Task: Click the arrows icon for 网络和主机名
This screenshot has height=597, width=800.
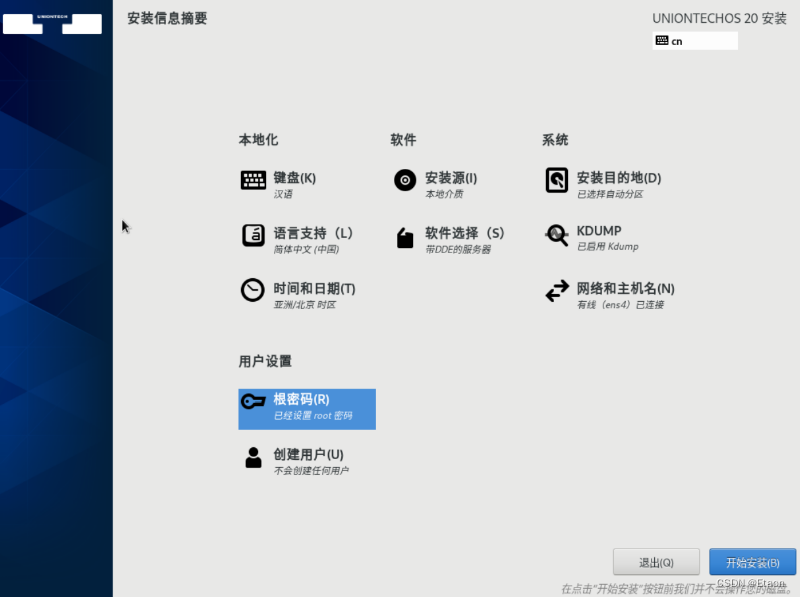Action: pos(557,290)
